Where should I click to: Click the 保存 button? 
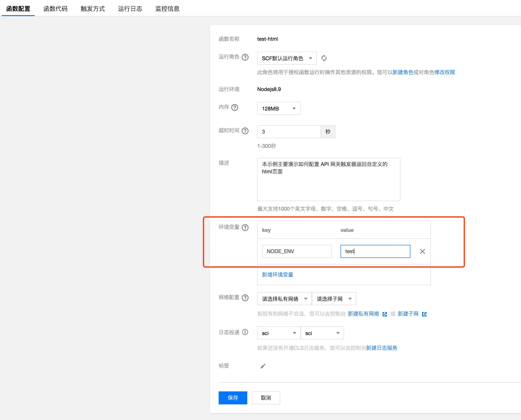click(x=233, y=398)
